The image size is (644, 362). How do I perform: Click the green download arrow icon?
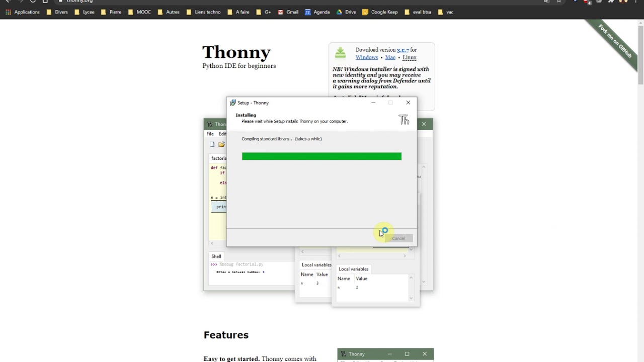click(341, 52)
